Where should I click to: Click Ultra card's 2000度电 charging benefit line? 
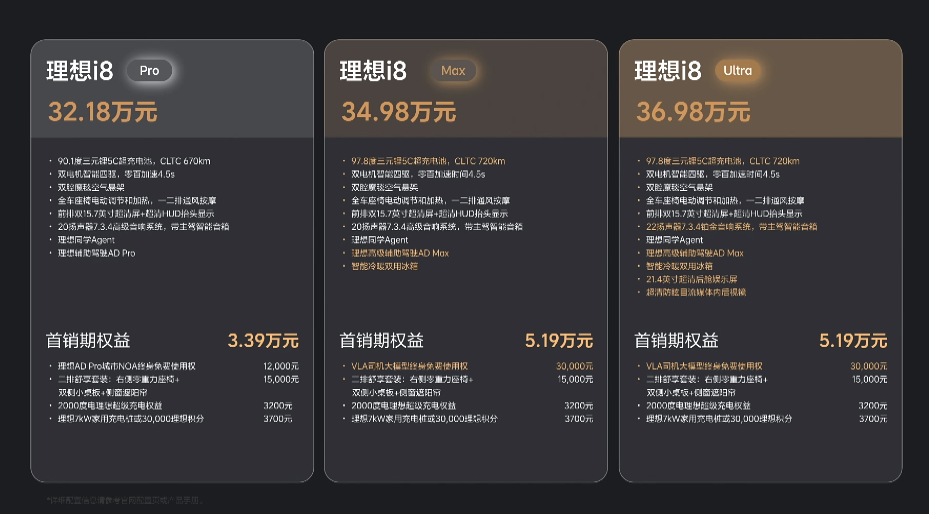click(698, 406)
